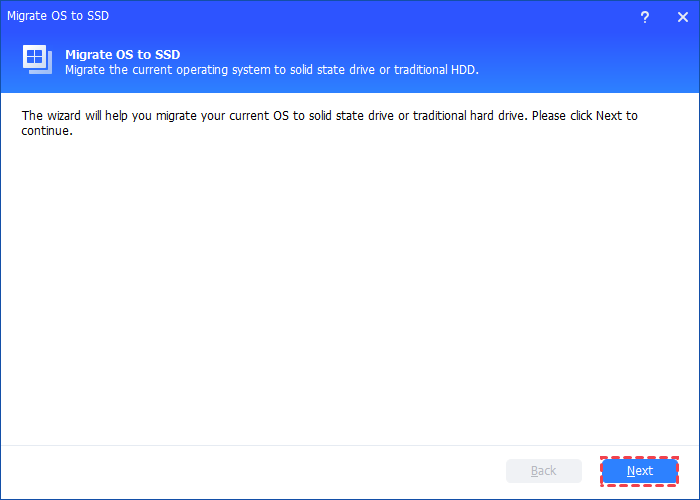Screen dimensions: 700x500
Task: Proceed by pressing the Next button
Action: click(639, 471)
